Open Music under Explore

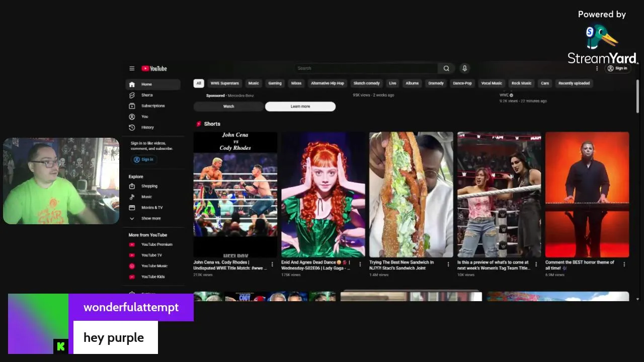pos(153,197)
